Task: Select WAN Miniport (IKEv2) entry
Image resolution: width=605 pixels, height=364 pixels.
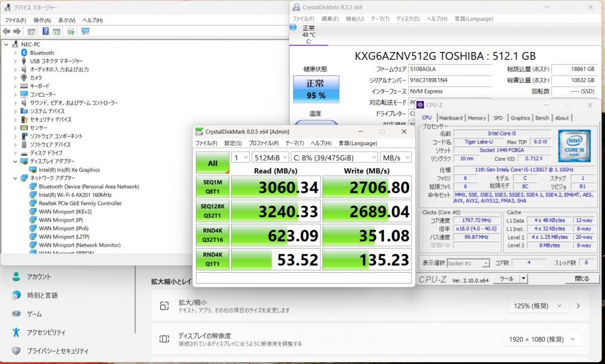Action: [65, 212]
